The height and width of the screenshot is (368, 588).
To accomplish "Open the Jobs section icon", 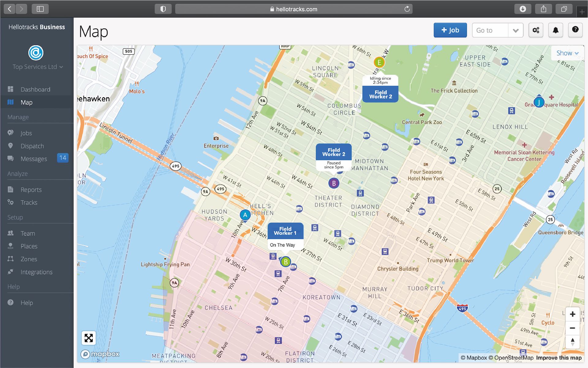I will tap(11, 133).
